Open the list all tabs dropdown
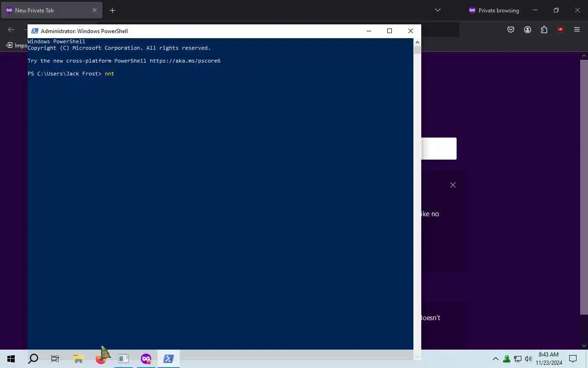The height and width of the screenshot is (368, 588). [438, 10]
